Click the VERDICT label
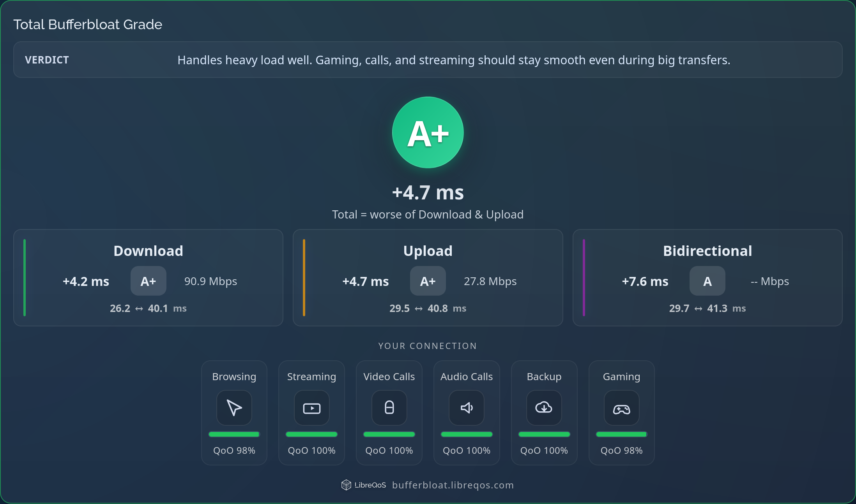This screenshot has width=856, height=504. click(47, 60)
